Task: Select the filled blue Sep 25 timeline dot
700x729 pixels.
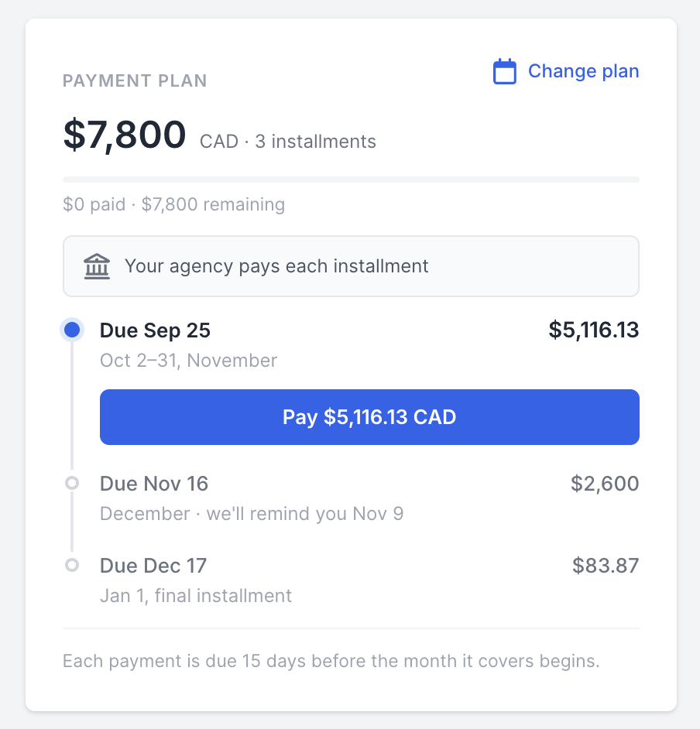Action: pos(72,330)
